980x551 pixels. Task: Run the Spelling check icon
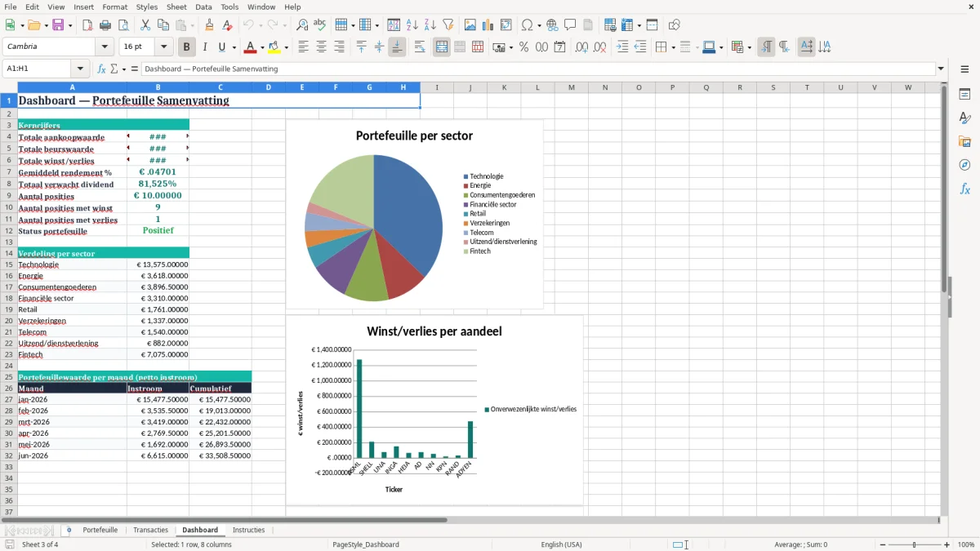(320, 25)
